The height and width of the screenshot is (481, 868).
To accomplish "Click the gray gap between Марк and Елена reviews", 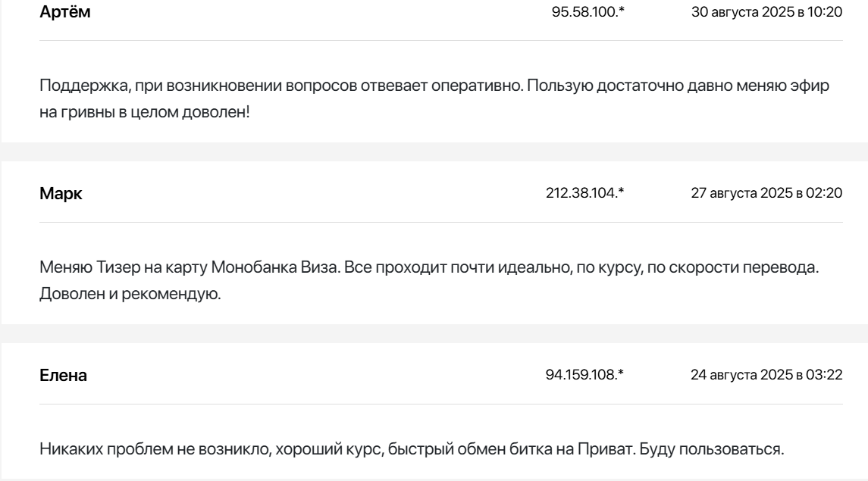I will pyautogui.click(x=434, y=333).
